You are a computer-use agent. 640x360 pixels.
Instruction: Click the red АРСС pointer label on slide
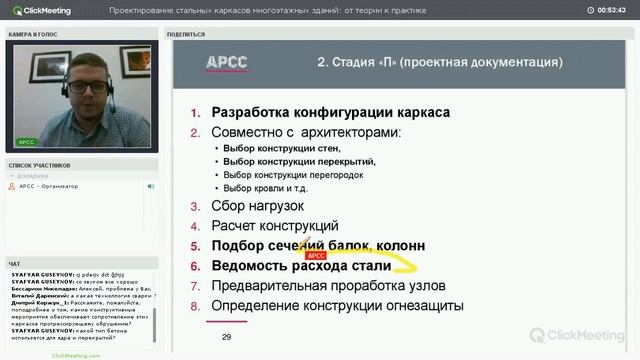point(316,256)
